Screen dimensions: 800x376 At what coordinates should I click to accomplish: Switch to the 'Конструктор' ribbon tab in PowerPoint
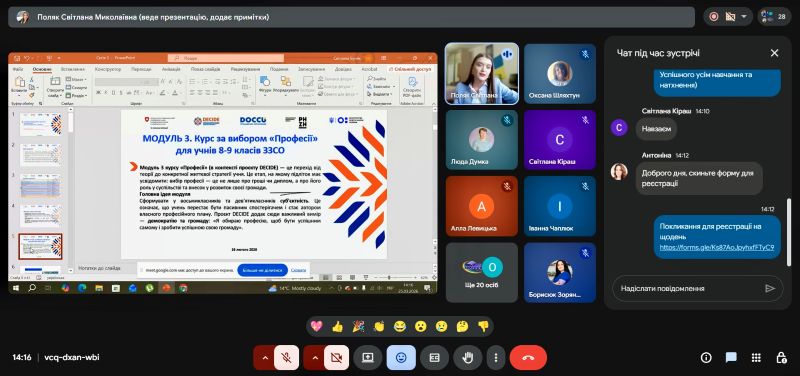108,69
